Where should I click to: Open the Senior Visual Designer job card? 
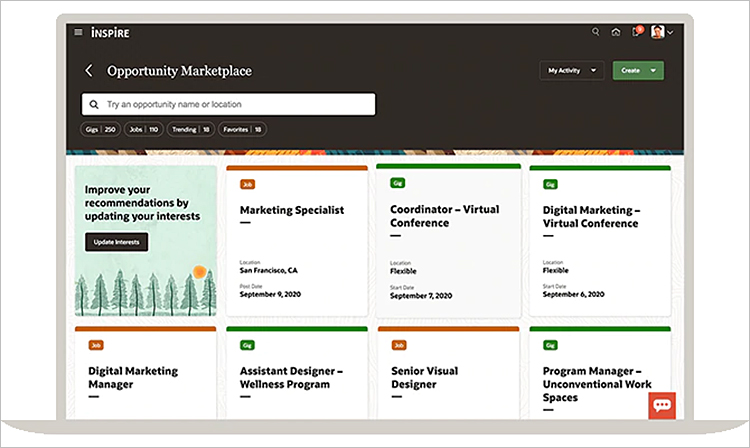tap(448, 373)
